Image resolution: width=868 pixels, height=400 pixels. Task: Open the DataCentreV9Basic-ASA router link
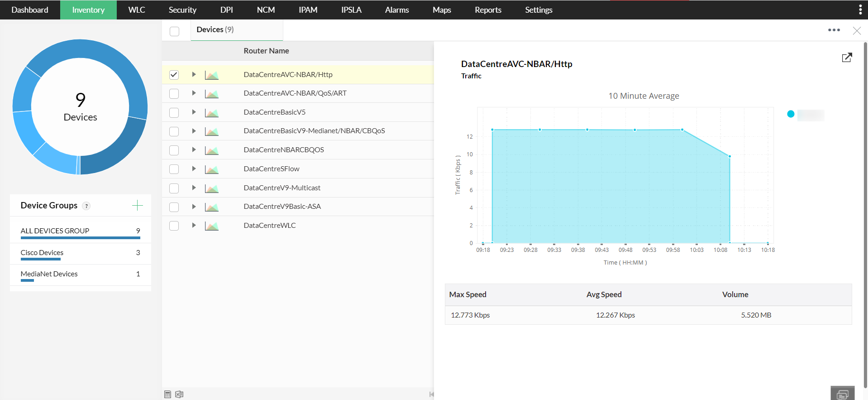click(282, 207)
